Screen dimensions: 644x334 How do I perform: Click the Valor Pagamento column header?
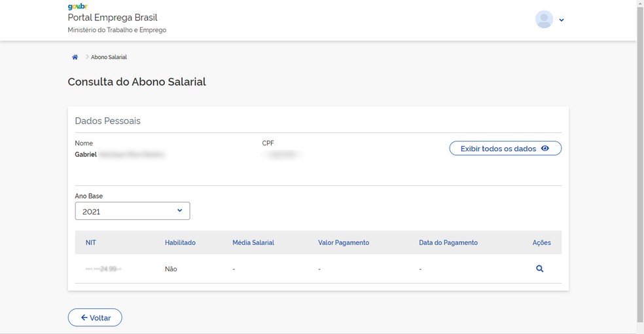[x=344, y=242]
